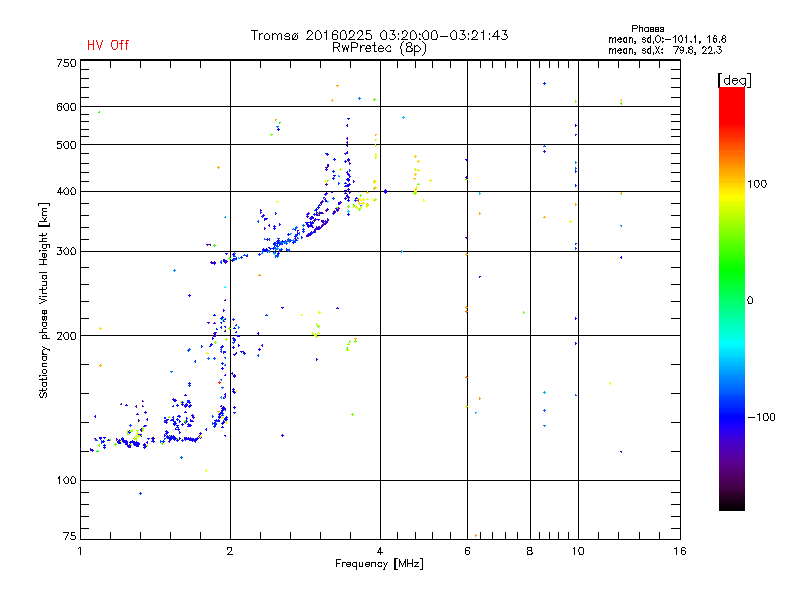Click the x-axis label '8'
800x600 pixels.
530,551
